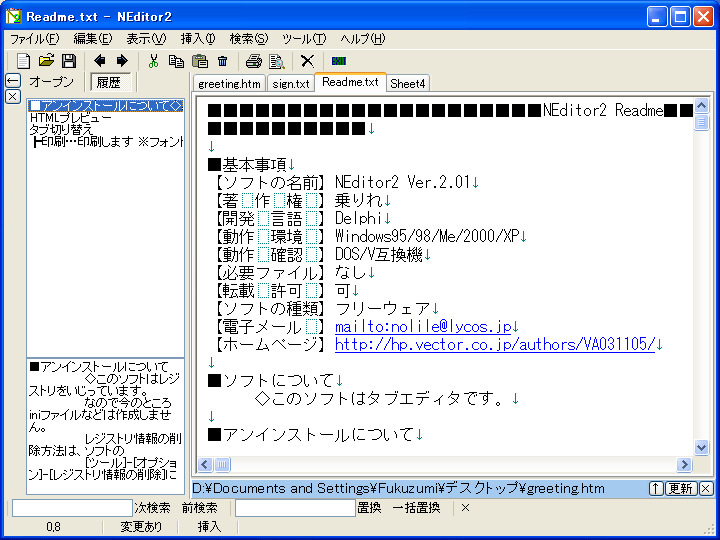Image resolution: width=720 pixels, height=540 pixels.
Task: Minimize the NEditor2 window
Action: (657, 17)
